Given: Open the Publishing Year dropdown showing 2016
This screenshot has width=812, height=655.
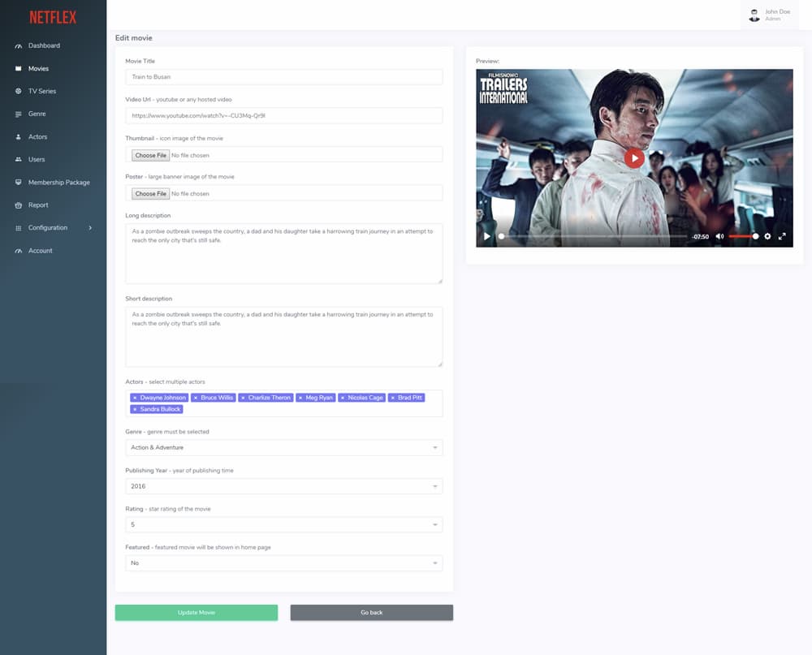Looking at the screenshot, I should click(x=283, y=486).
